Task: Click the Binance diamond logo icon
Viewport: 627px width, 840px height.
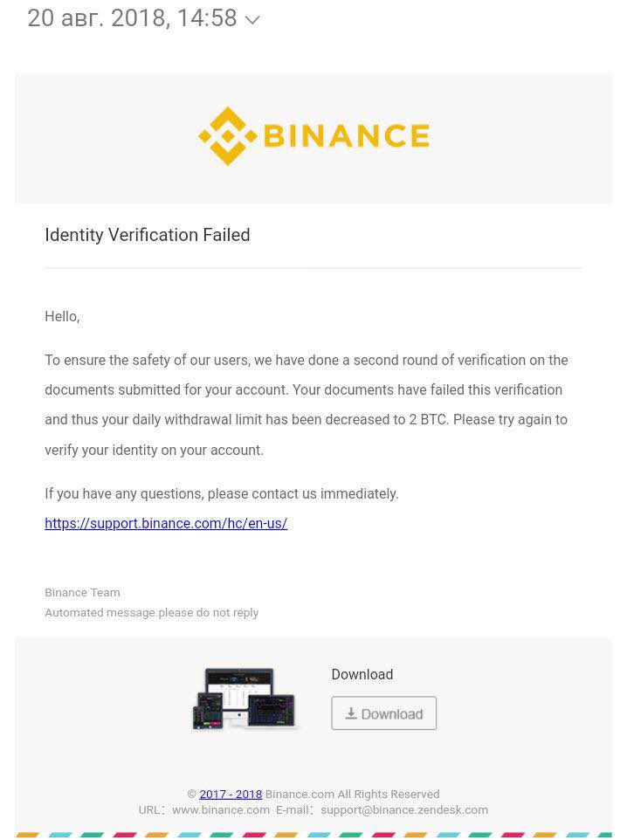Action: [x=228, y=136]
